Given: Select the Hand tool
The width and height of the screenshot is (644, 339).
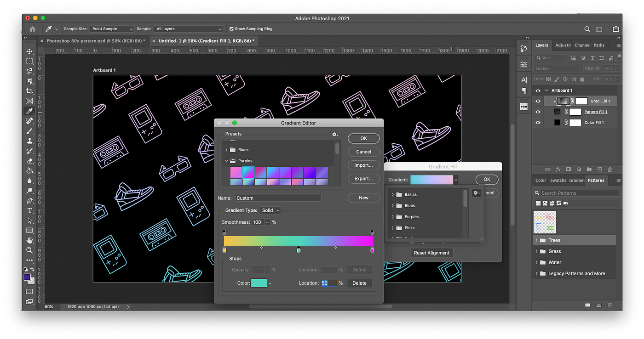Looking at the screenshot, I should click(29, 240).
